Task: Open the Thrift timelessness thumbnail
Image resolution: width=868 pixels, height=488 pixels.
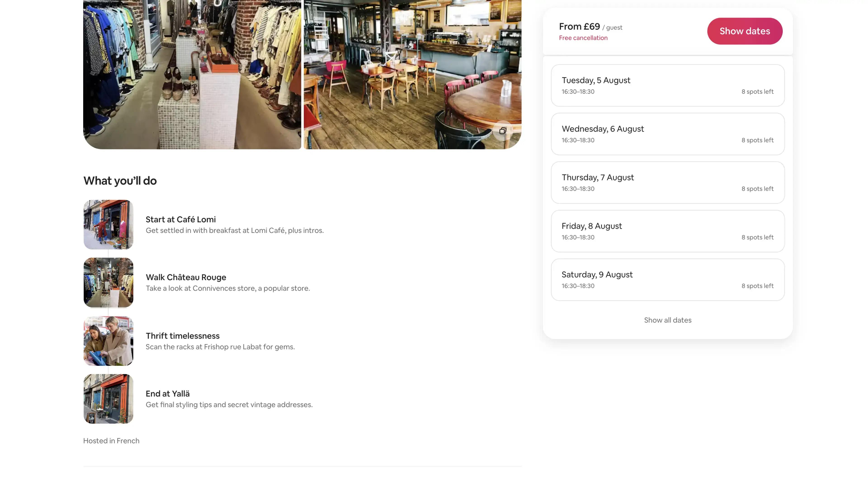Action: (108, 341)
